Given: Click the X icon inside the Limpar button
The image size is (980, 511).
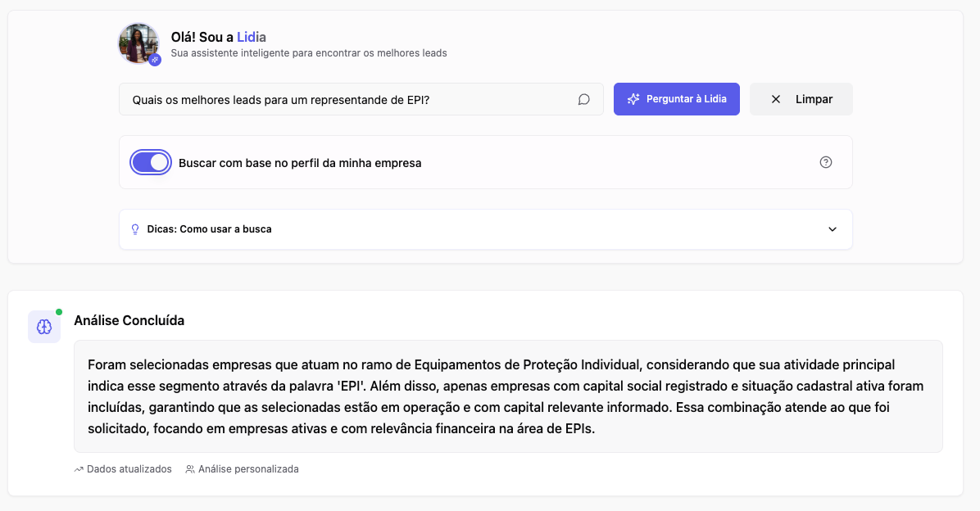Looking at the screenshot, I should point(775,98).
